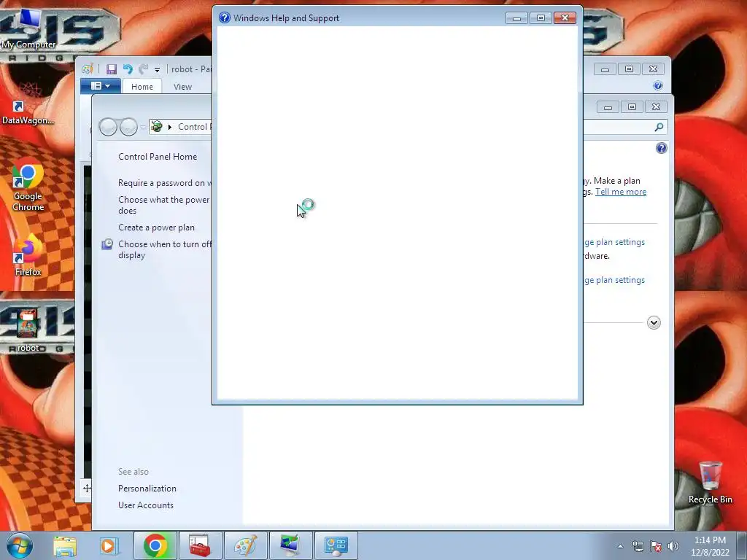The width and height of the screenshot is (747, 560).
Task: Open the robot image file on desktop
Action: click(x=28, y=330)
